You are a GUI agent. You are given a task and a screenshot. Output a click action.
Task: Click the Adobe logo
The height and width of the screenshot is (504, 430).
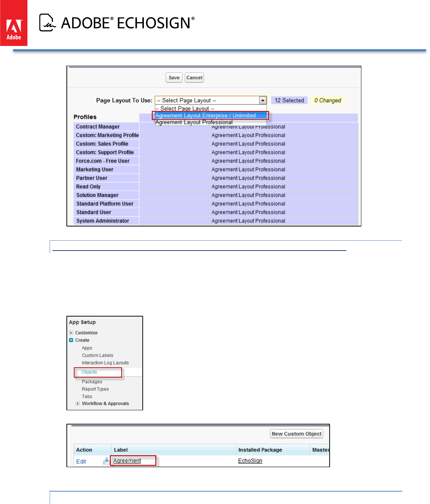click(x=14, y=23)
